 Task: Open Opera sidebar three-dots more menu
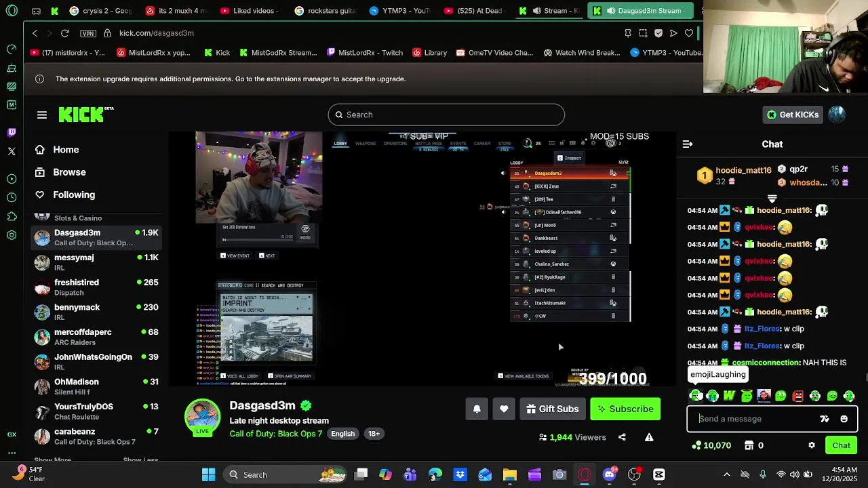click(x=12, y=453)
